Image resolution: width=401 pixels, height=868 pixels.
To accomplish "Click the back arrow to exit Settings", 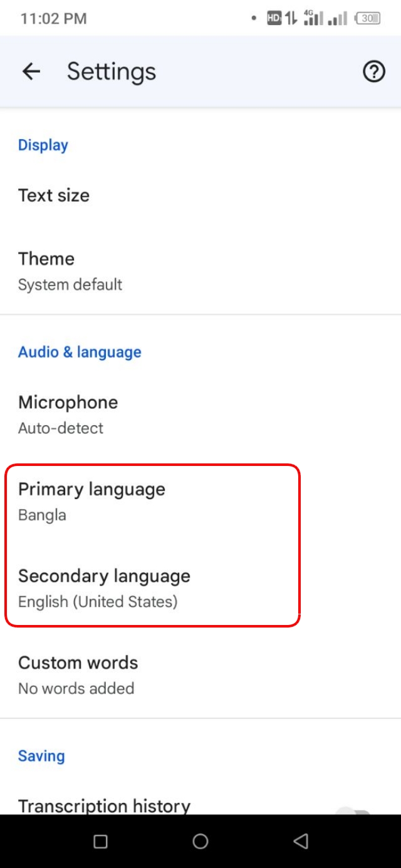I will coord(30,71).
